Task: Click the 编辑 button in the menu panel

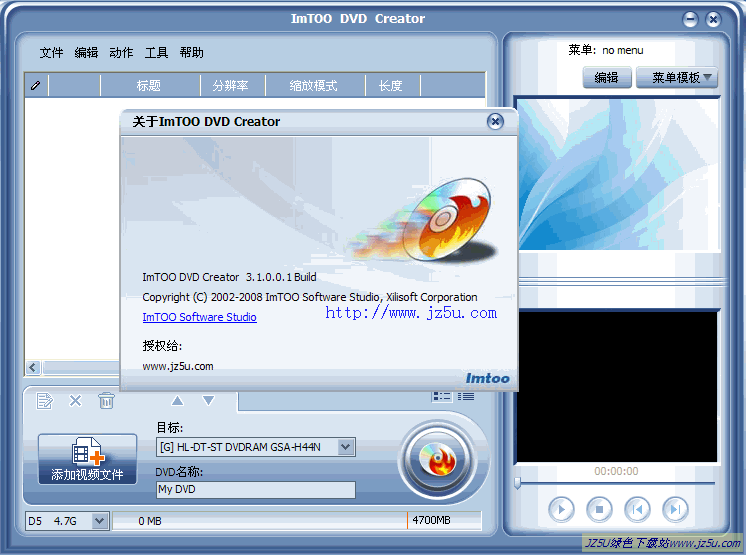Action: (x=607, y=78)
